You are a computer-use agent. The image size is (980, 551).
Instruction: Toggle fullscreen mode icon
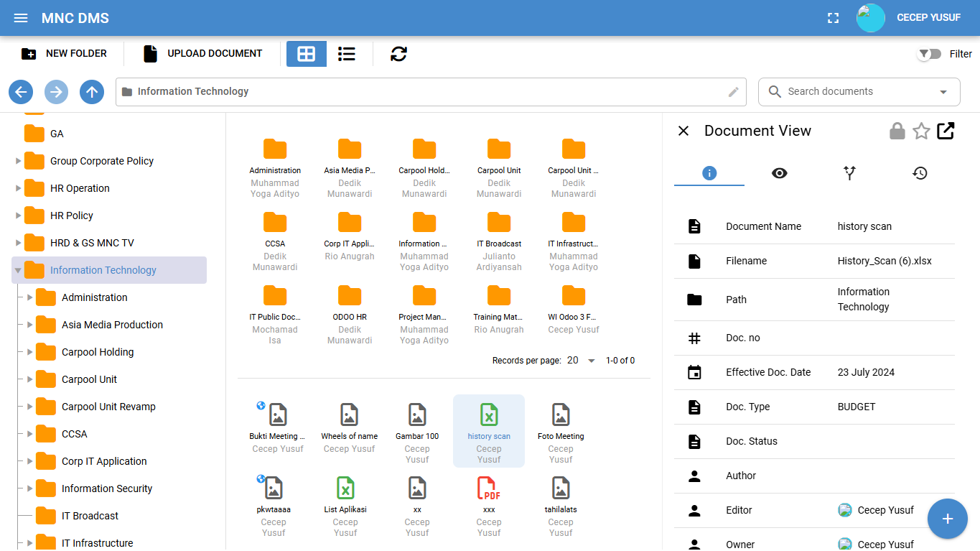pos(834,18)
